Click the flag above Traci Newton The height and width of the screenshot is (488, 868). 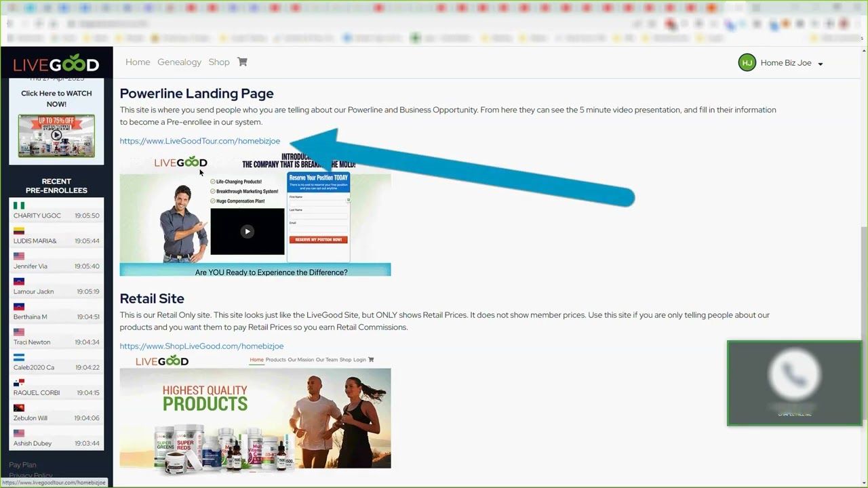(19, 332)
